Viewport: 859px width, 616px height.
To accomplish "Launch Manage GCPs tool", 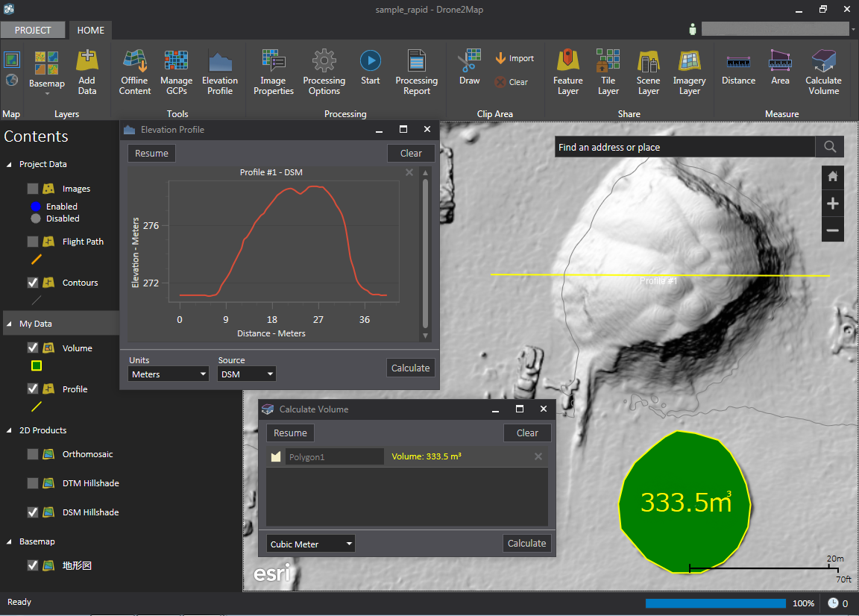I will click(177, 72).
